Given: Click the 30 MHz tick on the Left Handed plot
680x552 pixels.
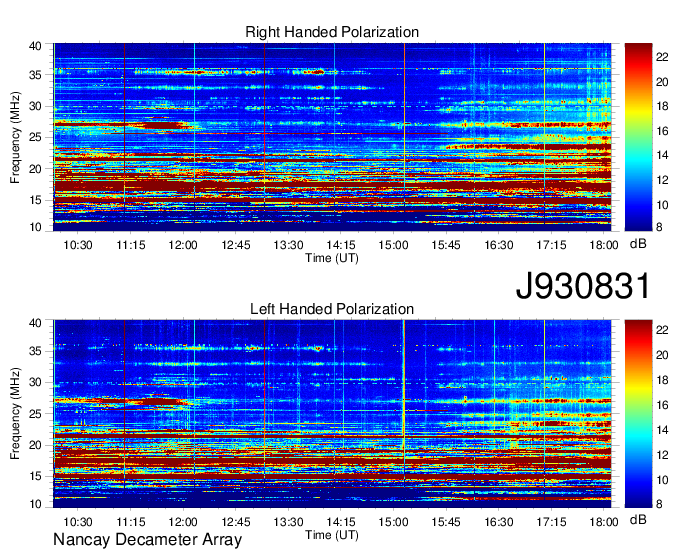Looking at the screenshot, I should [35, 382].
